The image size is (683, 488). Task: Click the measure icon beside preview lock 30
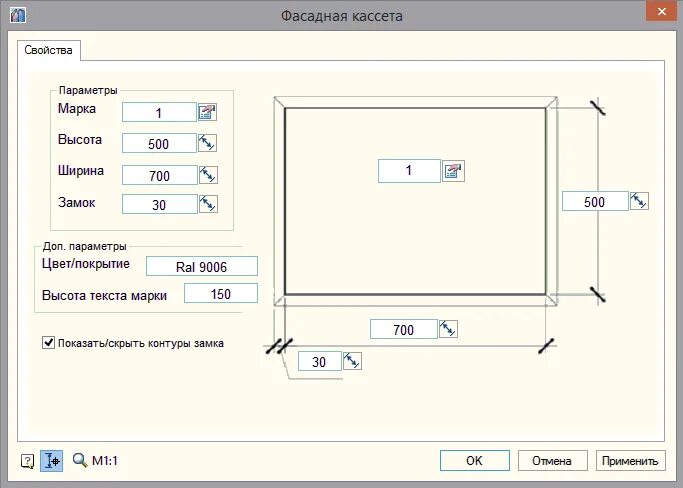352,361
